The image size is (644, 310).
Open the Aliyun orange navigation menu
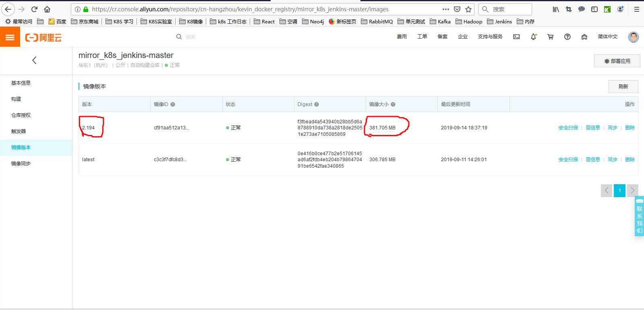point(10,37)
